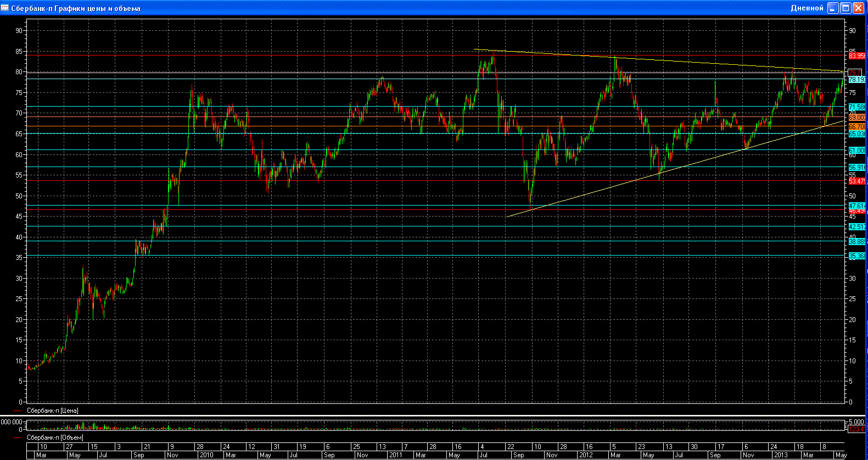Click the 2012 label on time axis
Screen dimensions: 868x460
586,455
